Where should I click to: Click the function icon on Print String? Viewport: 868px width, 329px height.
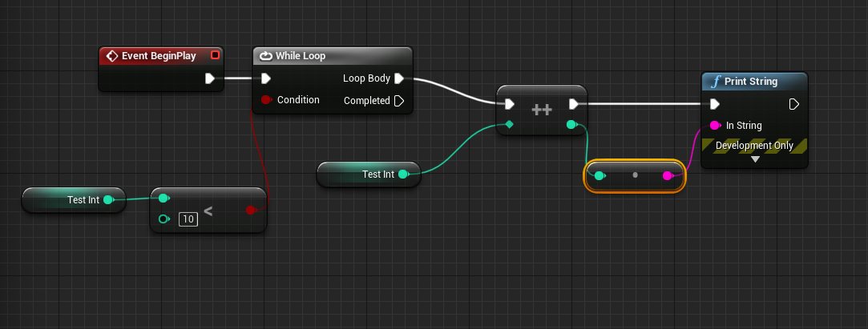pyautogui.click(x=716, y=82)
